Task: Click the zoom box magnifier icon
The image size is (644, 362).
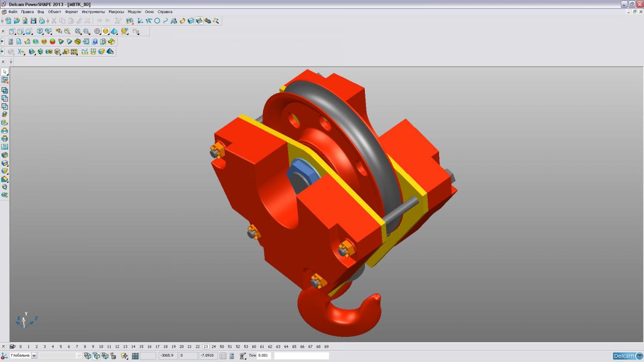Action: [x=86, y=31]
